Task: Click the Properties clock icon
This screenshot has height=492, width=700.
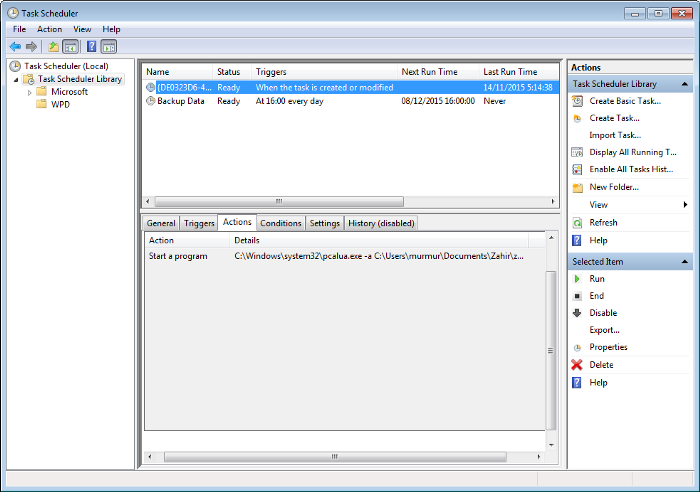Action: point(577,348)
